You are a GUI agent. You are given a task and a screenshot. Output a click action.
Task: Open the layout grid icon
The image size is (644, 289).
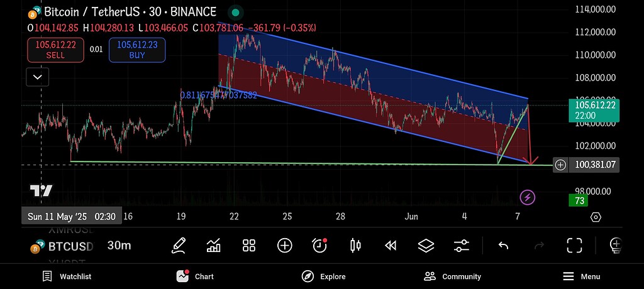point(249,246)
